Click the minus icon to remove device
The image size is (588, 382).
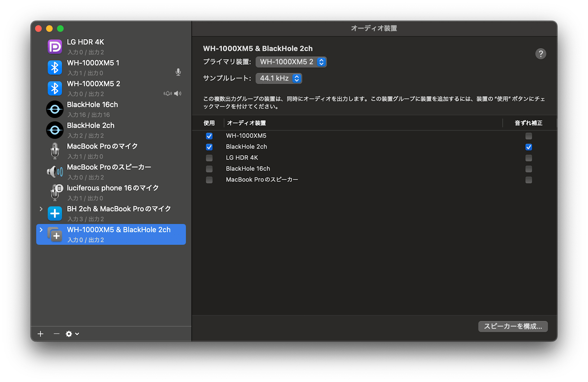pos(56,334)
